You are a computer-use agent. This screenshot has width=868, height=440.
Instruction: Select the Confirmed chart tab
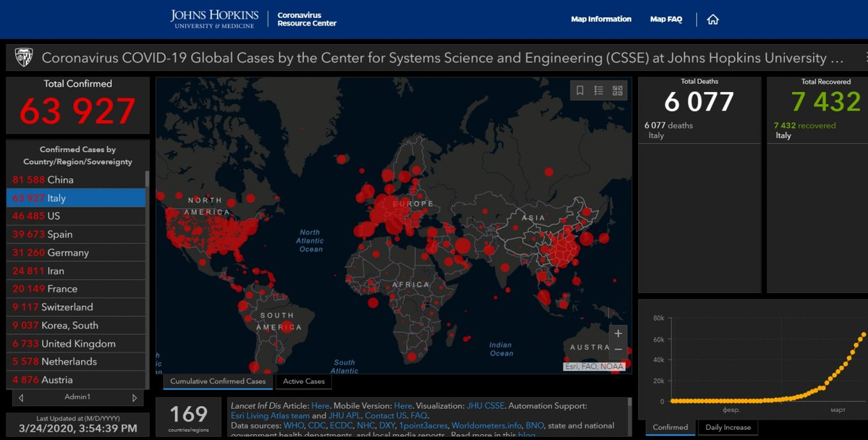(671, 427)
